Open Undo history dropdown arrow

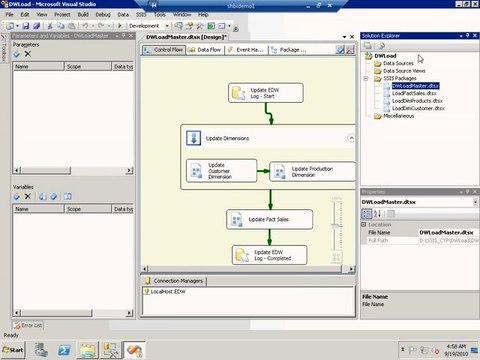coord(93,26)
